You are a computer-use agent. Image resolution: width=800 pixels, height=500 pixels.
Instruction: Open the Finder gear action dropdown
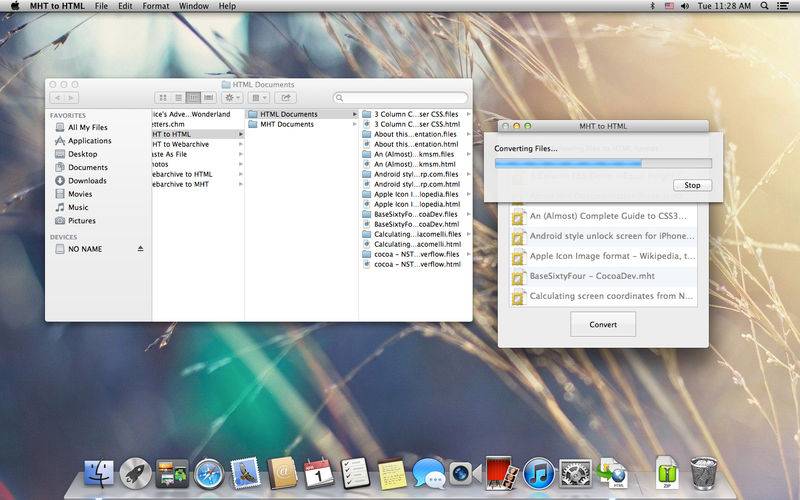point(232,97)
